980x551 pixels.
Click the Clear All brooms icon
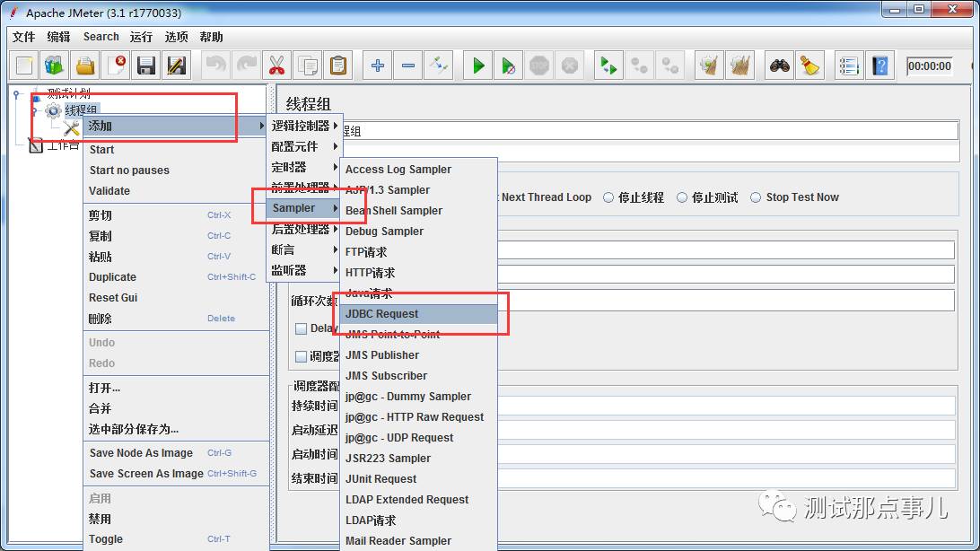pyautogui.click(x=739, y=66)
